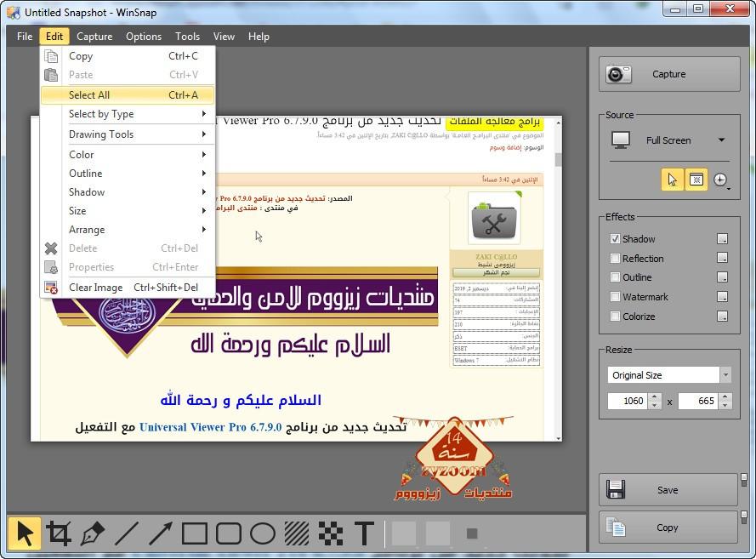Select the Line tool
Screen dimensions: 756x559
click(x=127, y=533)
